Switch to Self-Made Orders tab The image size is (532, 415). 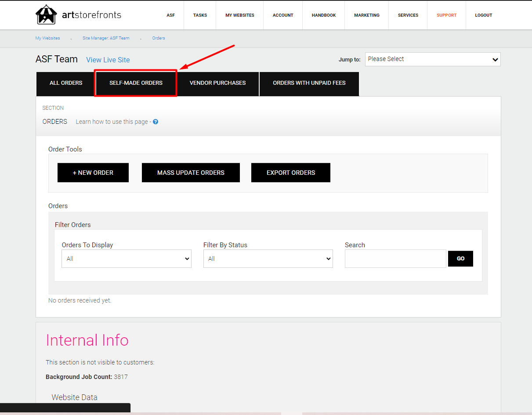pyautogui.click(x=136, y=83)
